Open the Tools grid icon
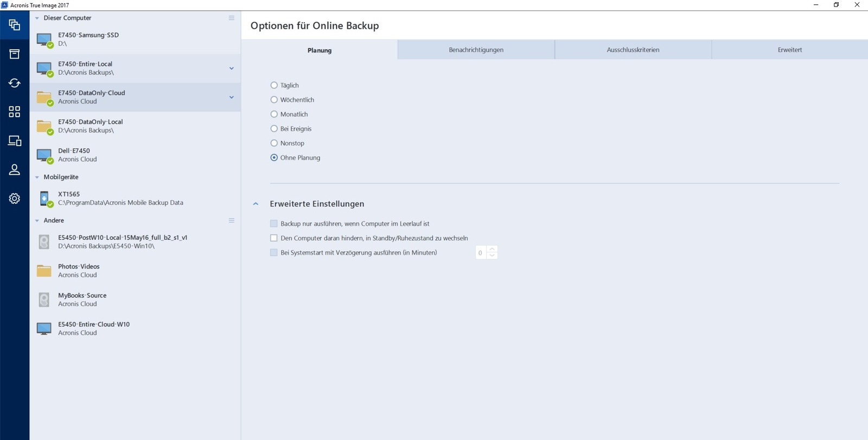This screenshot has width=868, height=440. click(x=15, y=112)
